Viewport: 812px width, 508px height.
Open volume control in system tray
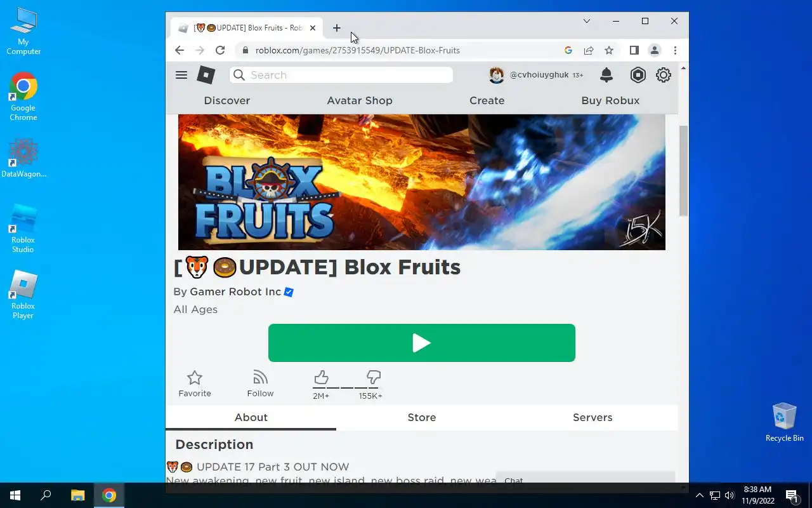point(730,495)
